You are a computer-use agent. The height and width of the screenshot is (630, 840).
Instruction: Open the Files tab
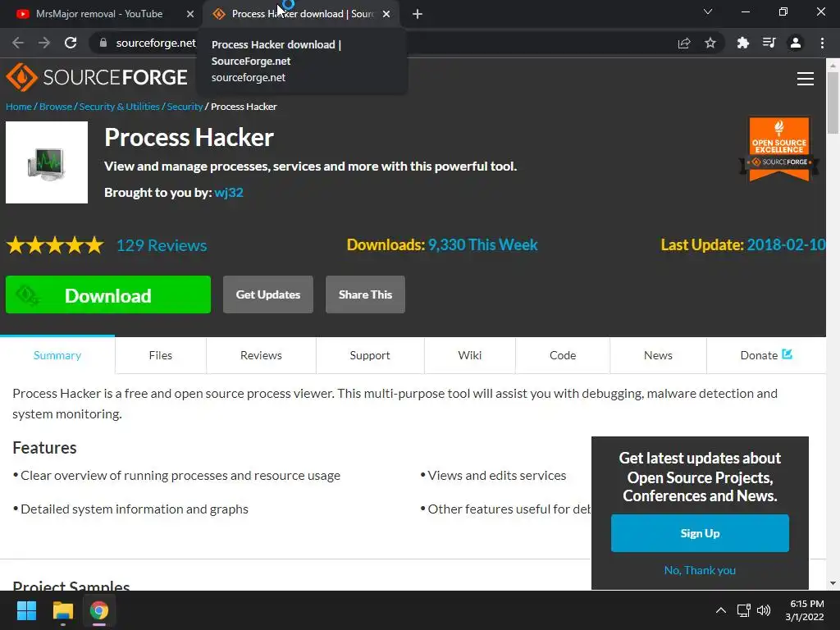click(161, 355)
